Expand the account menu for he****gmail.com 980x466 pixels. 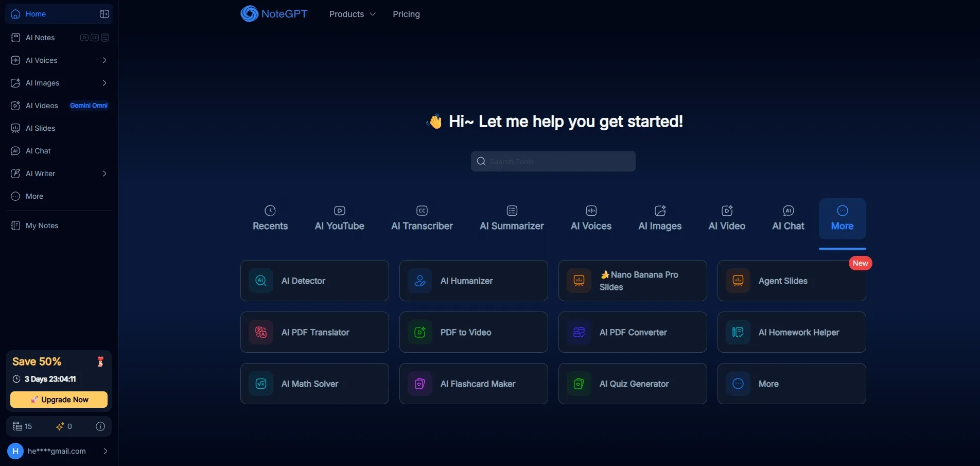click(x=106, y=451)
